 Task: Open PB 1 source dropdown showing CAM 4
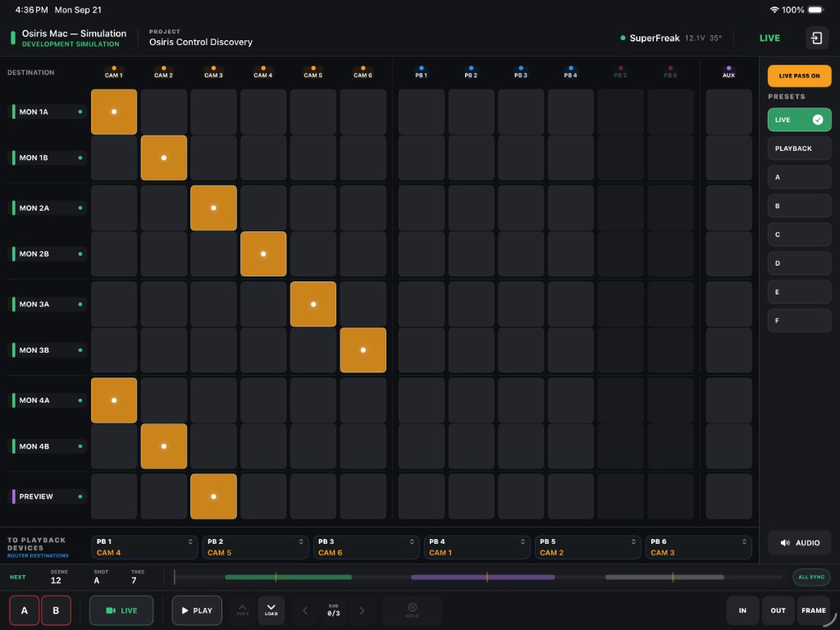(x=144, y=547)
